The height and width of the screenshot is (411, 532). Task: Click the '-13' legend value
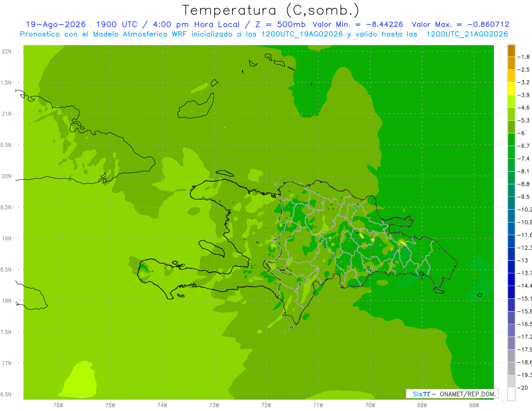pos(523,260)
